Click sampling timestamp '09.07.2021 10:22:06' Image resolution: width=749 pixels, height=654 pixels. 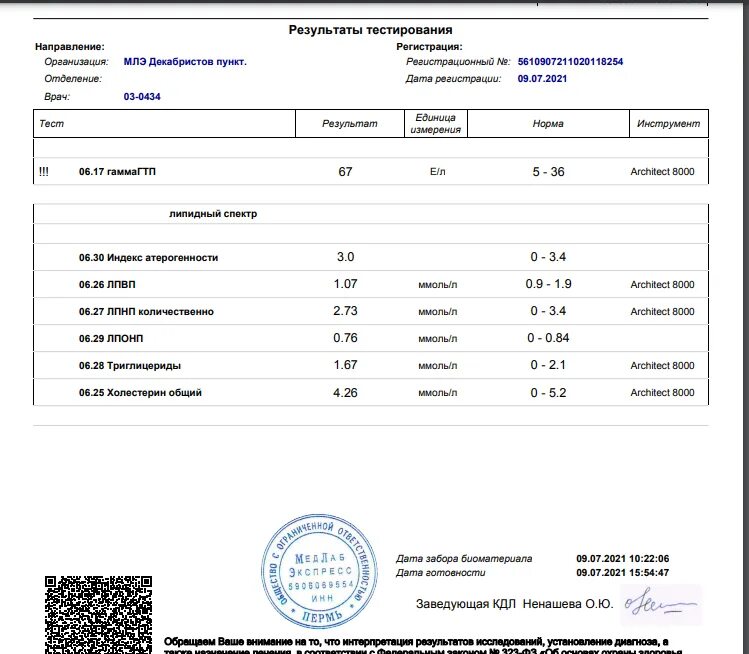[622, 558]
